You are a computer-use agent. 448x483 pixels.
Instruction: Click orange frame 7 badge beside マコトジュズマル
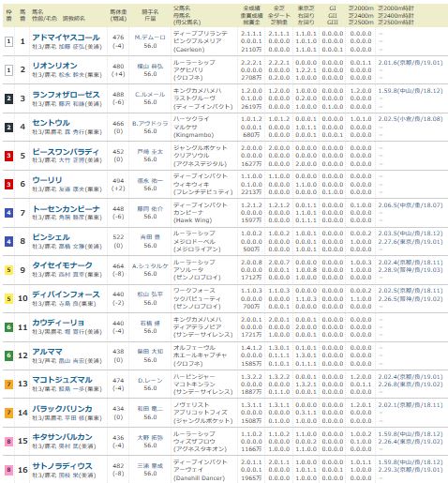pos(8,384)
